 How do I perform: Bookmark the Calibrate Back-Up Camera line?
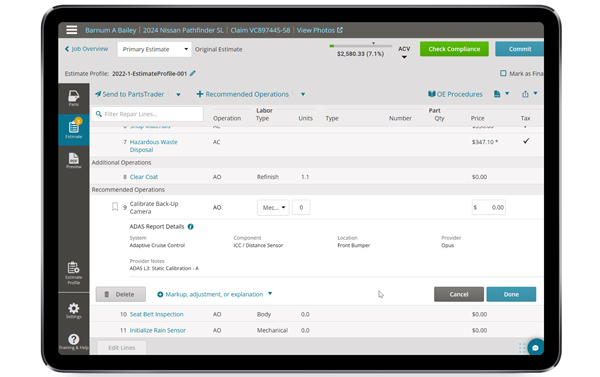(x=115, y=207)
